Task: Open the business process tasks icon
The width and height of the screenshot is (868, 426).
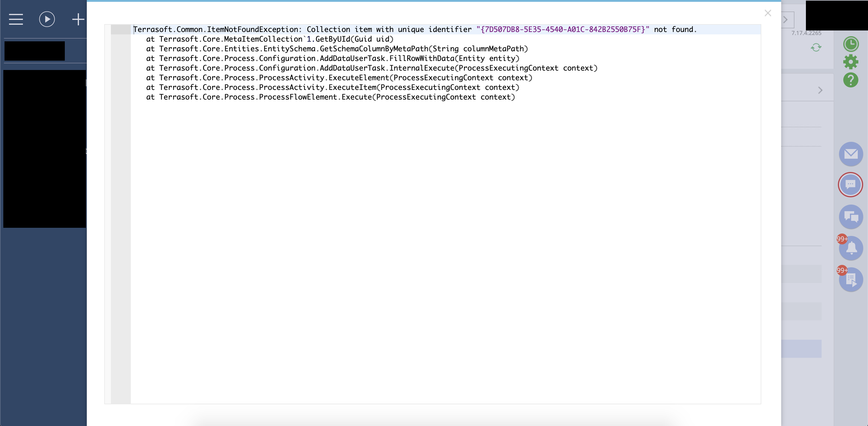Action: (x=851, y=280)
